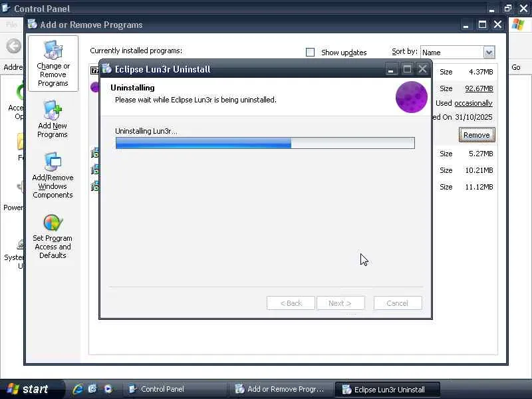532x399 pixels.
Task: Click the disabled Back button in uninstaller
Action: pos(291,303)
